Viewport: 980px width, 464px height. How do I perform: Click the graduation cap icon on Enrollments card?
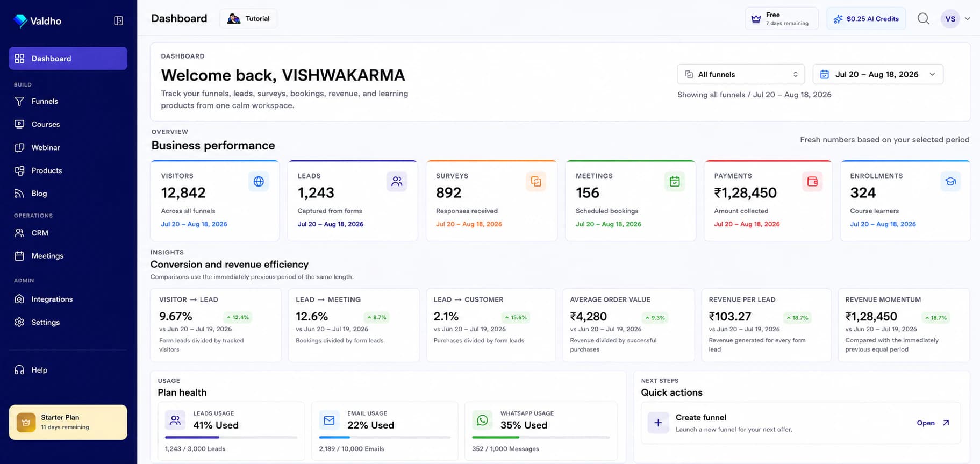(x=950, y=182)
